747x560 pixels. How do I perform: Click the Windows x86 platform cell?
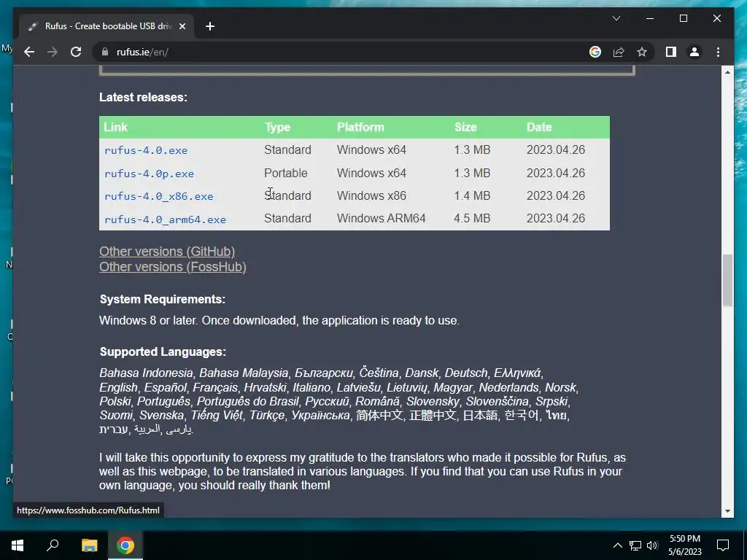click(371, 195)
